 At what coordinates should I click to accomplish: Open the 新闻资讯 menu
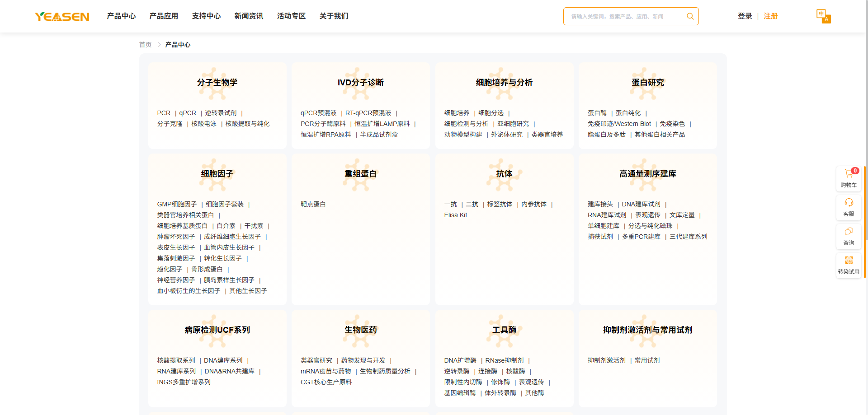pos(249,16)
